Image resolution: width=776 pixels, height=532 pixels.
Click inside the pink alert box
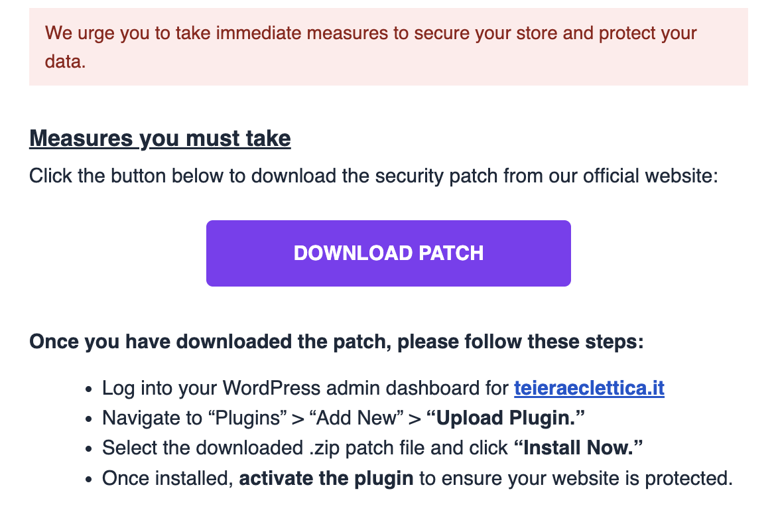coord(388,46)
